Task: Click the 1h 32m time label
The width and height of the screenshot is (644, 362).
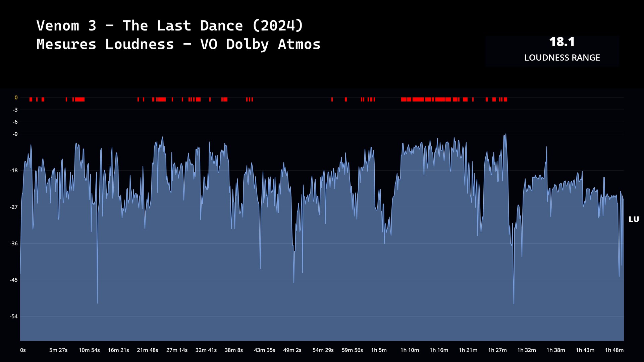Action: 527,350
